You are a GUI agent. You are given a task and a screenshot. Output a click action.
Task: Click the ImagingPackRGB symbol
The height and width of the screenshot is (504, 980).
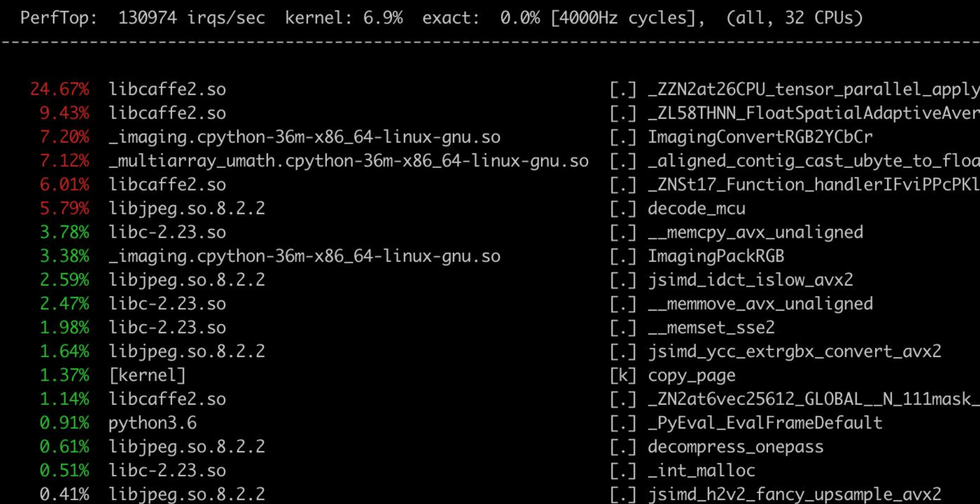point(716,256)
